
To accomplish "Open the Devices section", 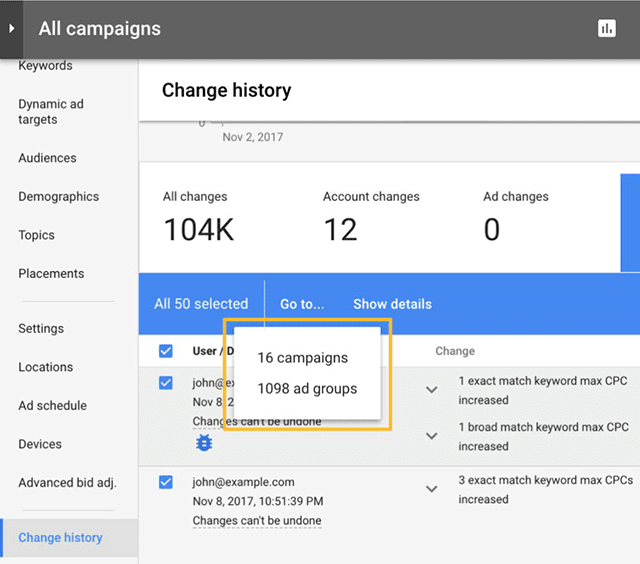I will pos(40,444).
